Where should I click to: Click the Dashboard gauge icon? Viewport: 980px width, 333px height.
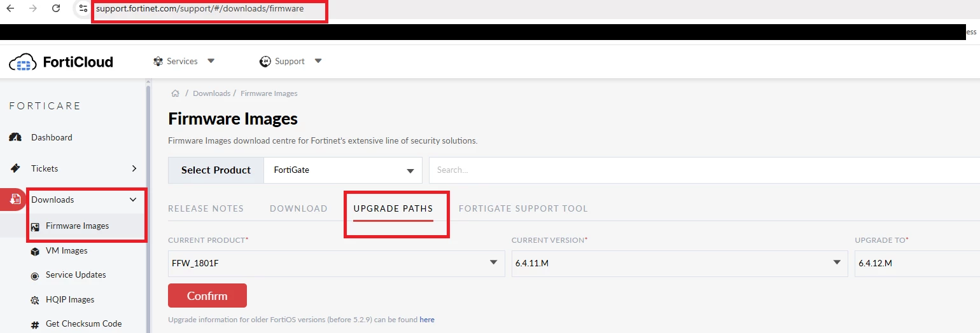[16, 137]
